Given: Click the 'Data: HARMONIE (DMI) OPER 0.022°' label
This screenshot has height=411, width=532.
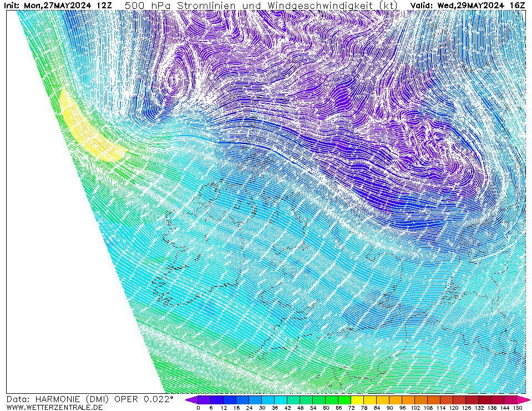Looking at the screenshot, I should [x=89, y=399].
